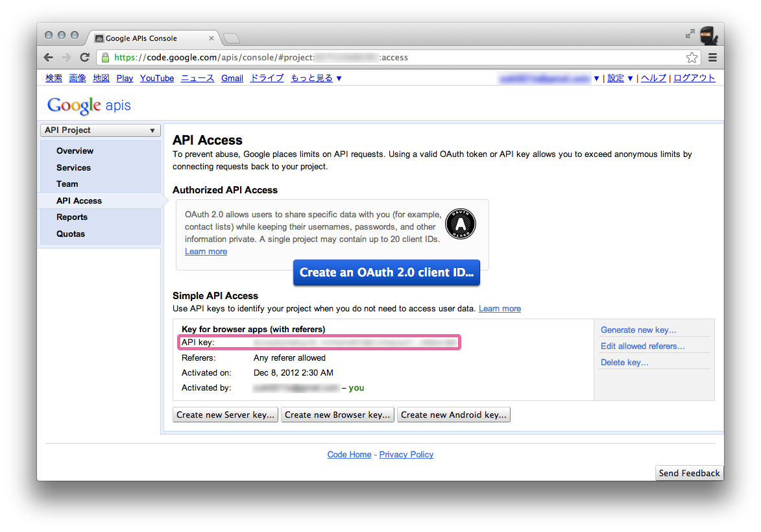Click the Google apis logo

[x=89, y=105]
